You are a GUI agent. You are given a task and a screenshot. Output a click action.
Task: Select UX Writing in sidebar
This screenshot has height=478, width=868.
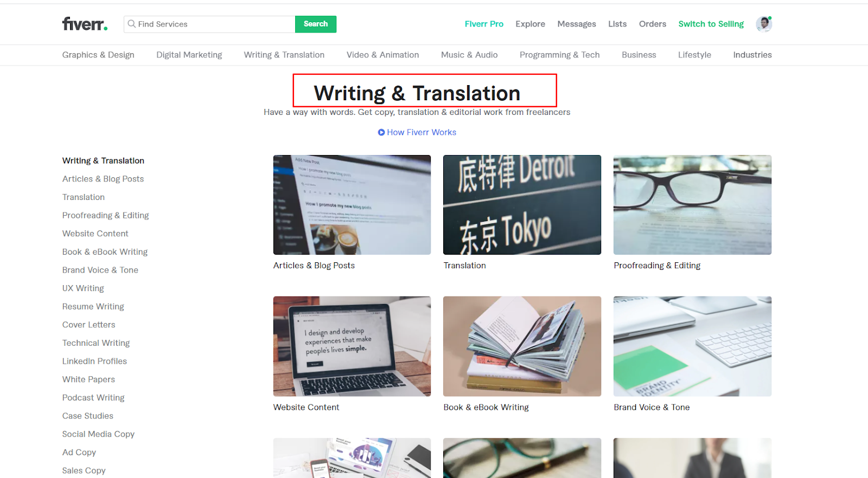tap(83, 288)
